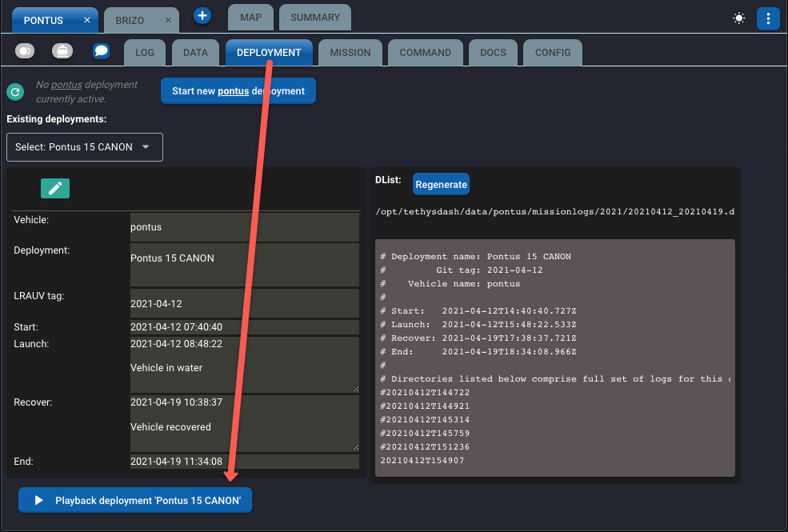The width and height of the screenshot is (788, 532).
Task: Click the LRAUV tag input field
Action: tap(244, 304)
